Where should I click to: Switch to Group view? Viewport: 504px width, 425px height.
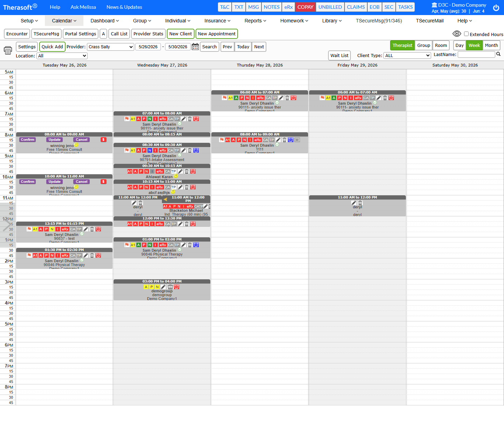[423, 46]
